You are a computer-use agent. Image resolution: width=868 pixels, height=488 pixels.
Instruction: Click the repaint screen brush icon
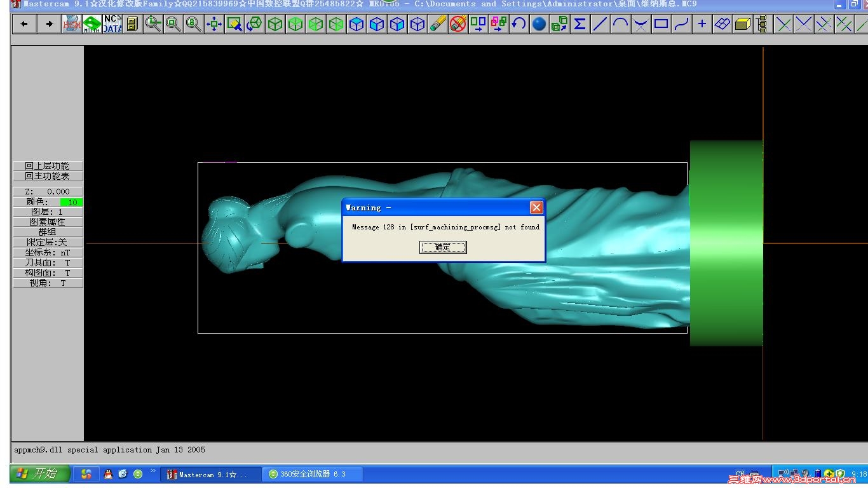[234, 24]
